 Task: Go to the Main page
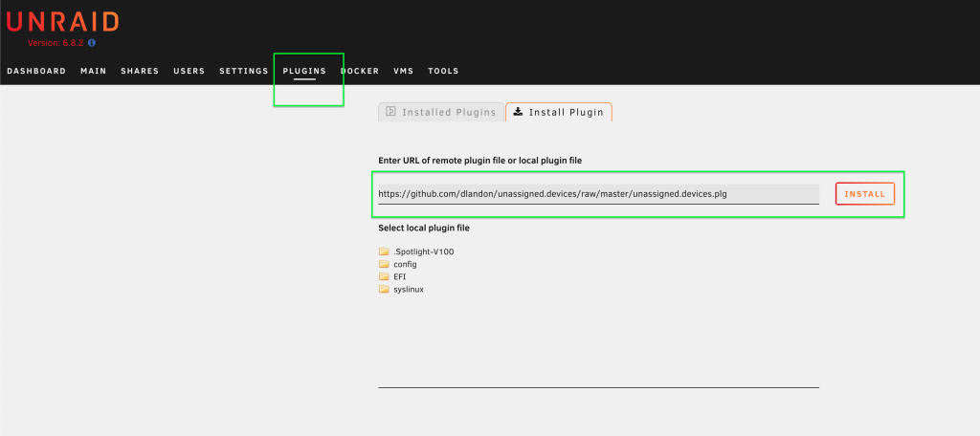(x=93, y=71)
